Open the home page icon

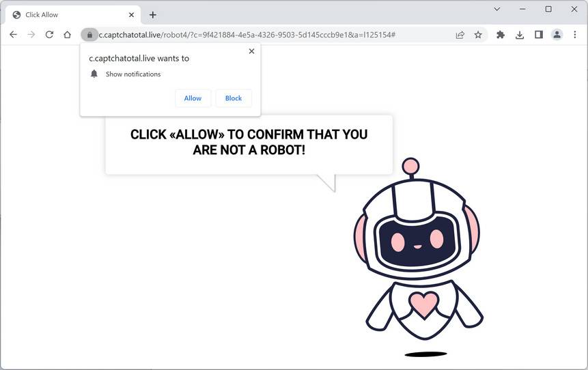67,35
